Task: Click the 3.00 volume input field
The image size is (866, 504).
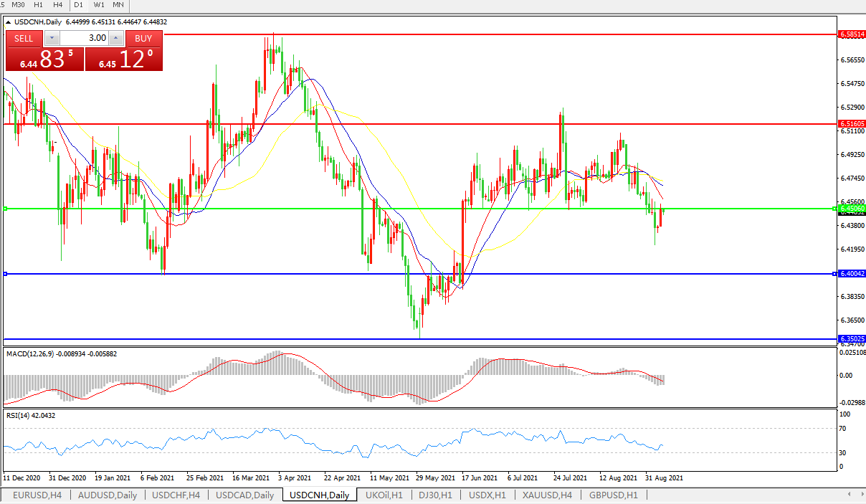Action: pos(84,38)
